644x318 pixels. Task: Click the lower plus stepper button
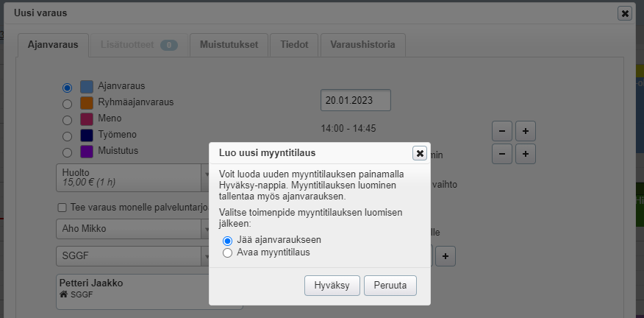tap(526, 154)
